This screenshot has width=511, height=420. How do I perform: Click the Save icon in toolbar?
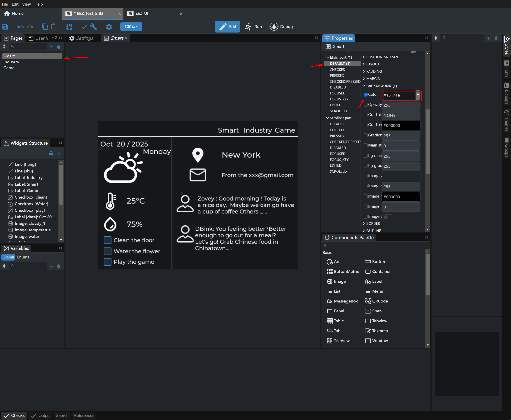tap(5, 27)
